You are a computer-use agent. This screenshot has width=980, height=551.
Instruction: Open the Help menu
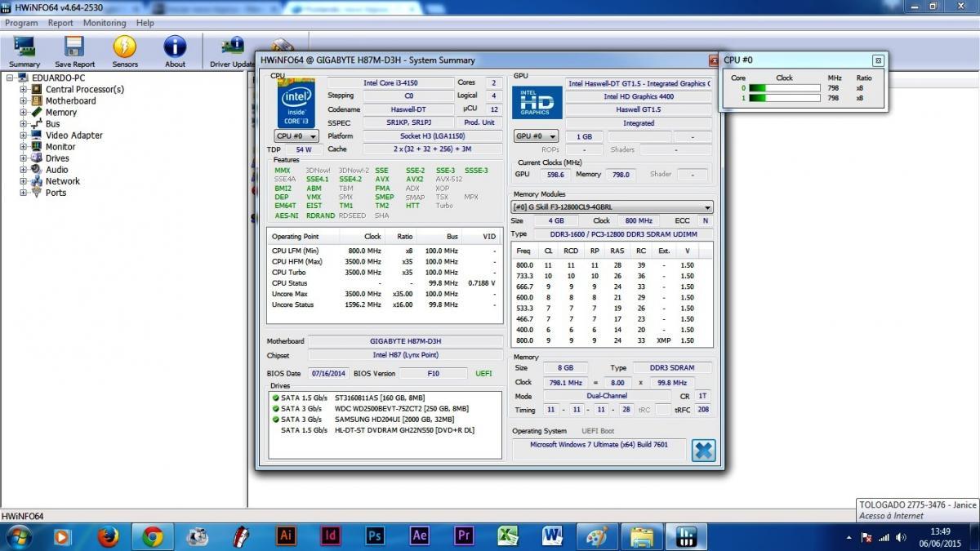145,23
